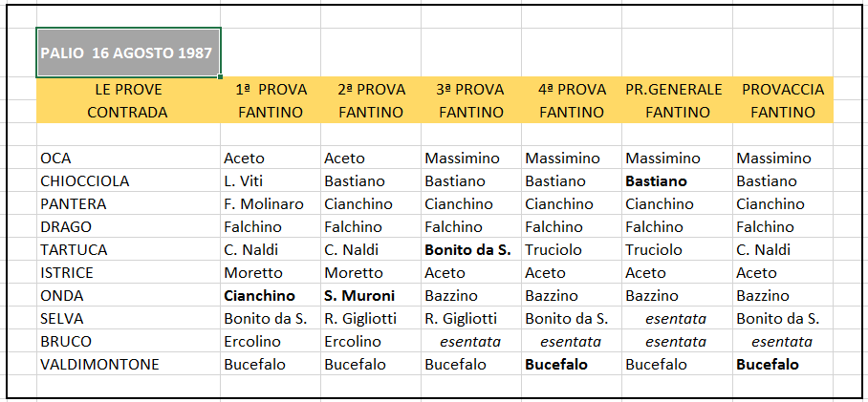868x402 pixels.
Task: Click the ISTRICE contrada cell
Action: pos(128,272)
